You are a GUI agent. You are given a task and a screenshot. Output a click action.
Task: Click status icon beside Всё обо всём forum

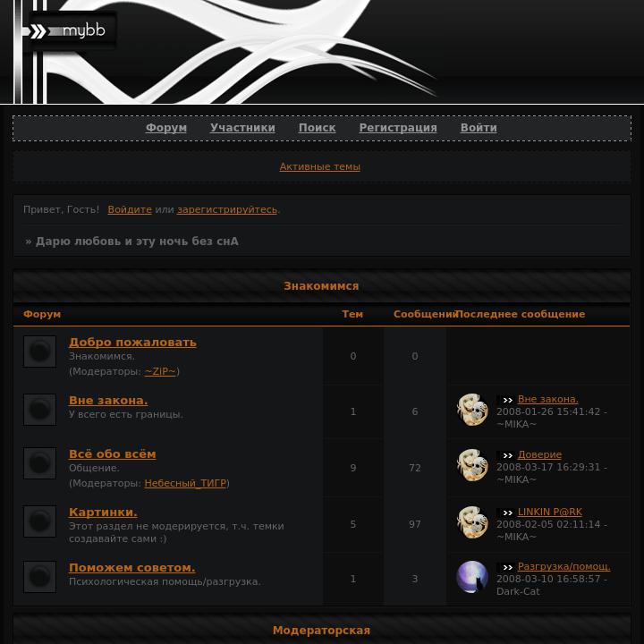40,463
